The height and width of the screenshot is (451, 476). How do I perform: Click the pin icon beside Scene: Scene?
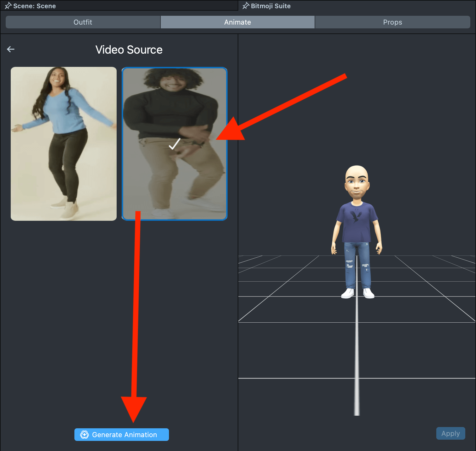tap(8, 6)
